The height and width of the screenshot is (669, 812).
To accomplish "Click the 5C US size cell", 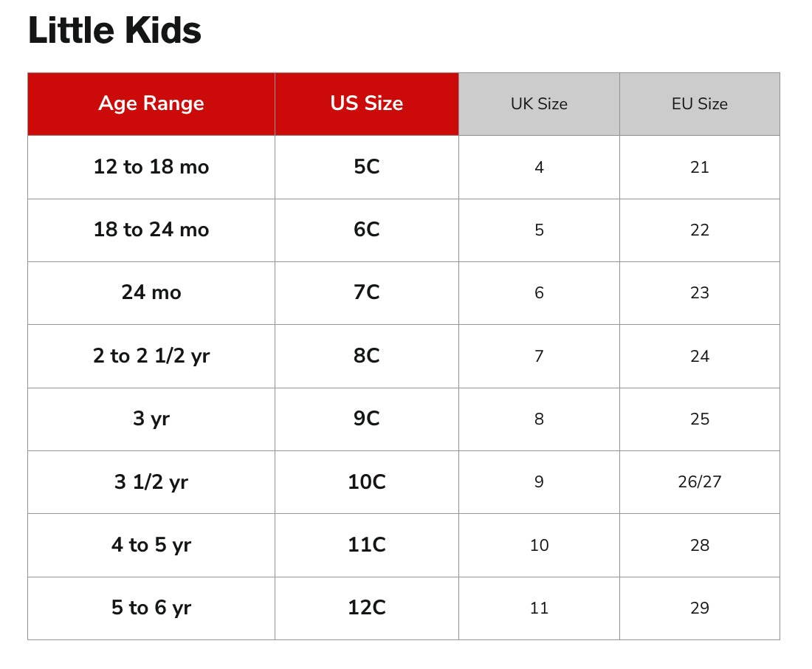I will [x=367, y=167].
